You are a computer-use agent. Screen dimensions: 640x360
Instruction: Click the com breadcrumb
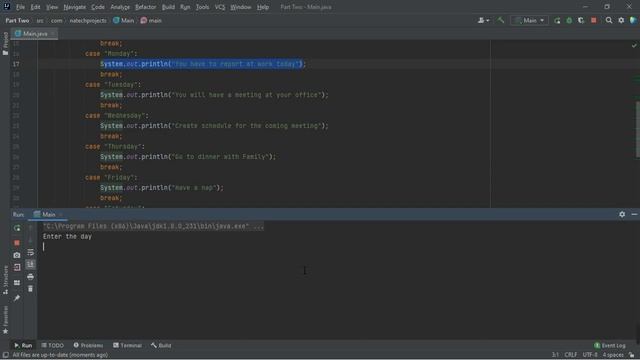point(57,20)
